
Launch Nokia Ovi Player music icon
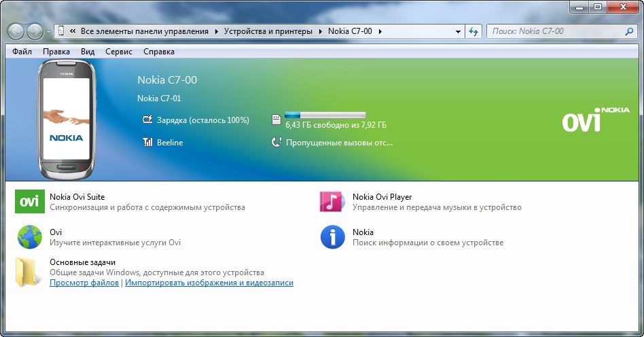tap(332, 202)
